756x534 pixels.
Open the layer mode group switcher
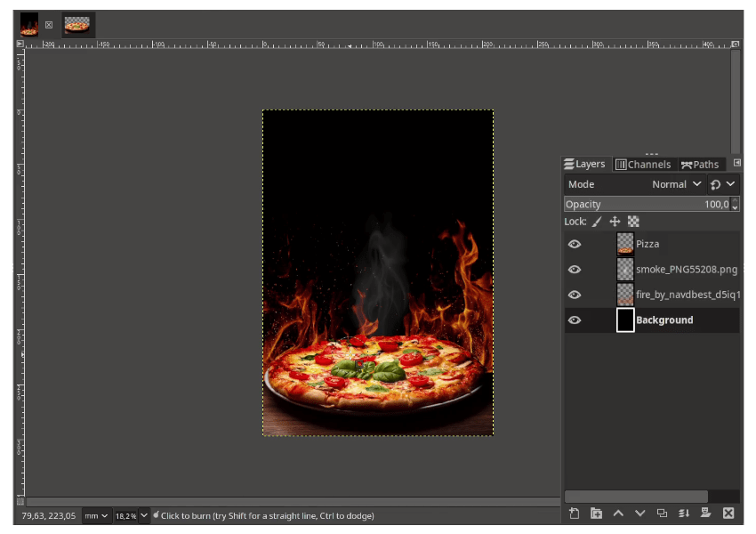pyautogui.click(x=722, y=184)
